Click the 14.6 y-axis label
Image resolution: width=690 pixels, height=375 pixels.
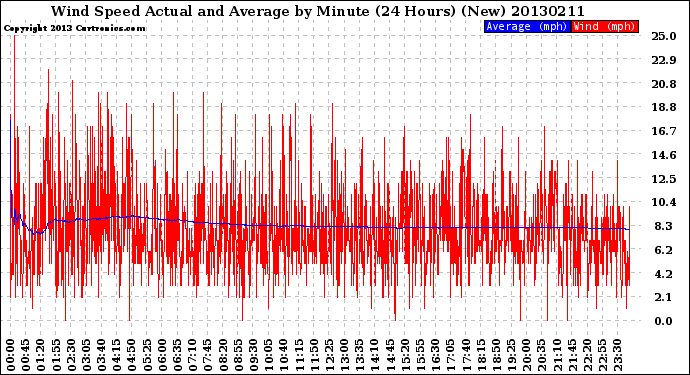coord(664,155)
